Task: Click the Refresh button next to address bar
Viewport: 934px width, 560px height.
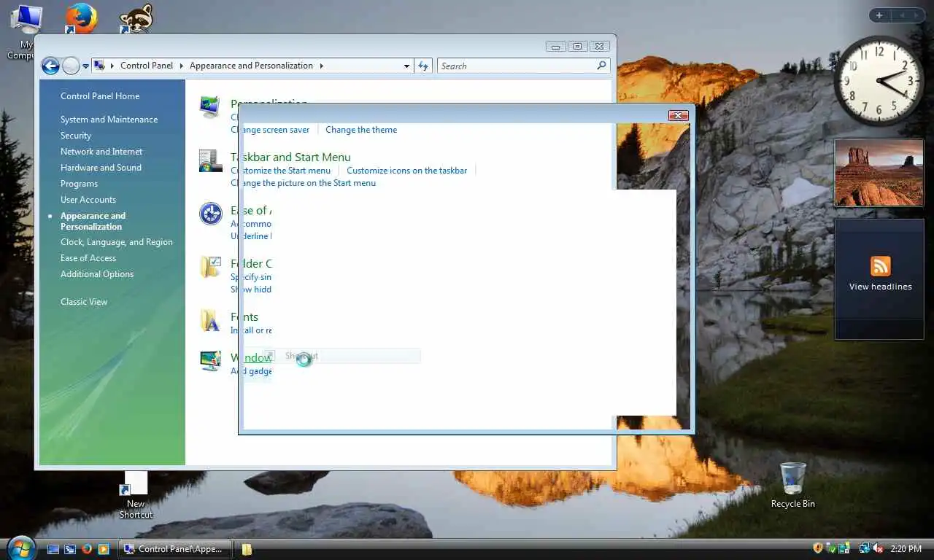Action: click(x=423, y=66)
